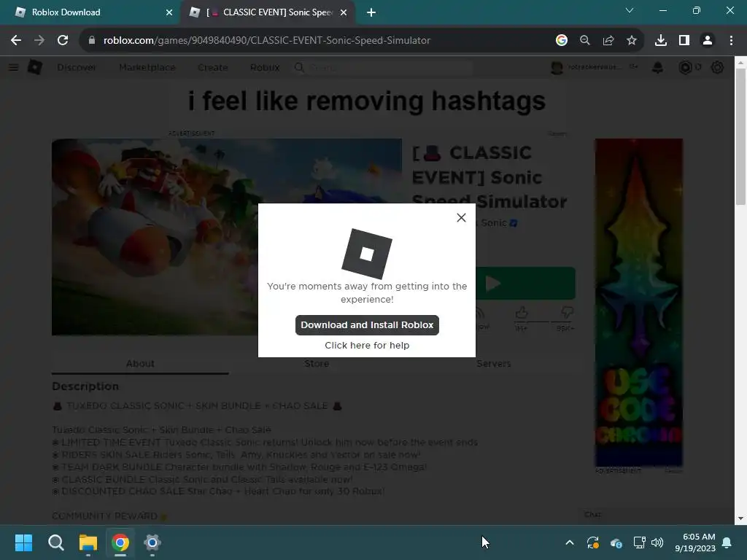Screen dimensions: 747x560
Task: Open the user profile avatar
Action: pos(557,68)
